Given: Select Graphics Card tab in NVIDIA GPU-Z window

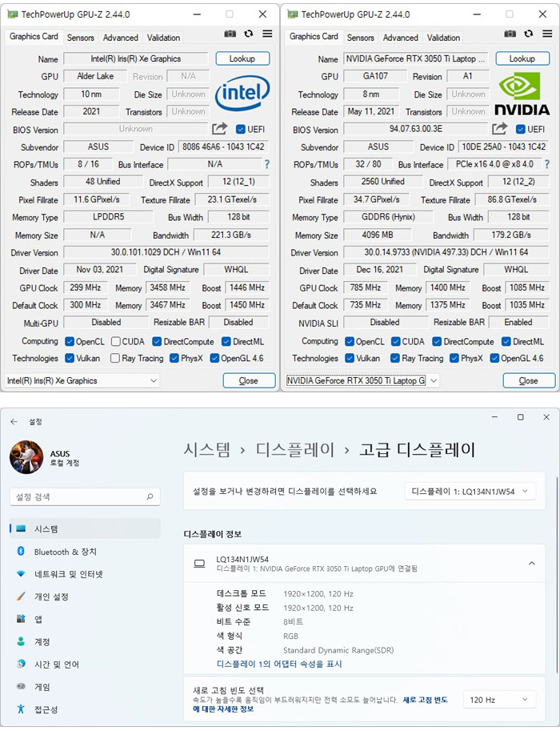Looking at the screenshot, I should pyautogui.click(x=314, y=36).
